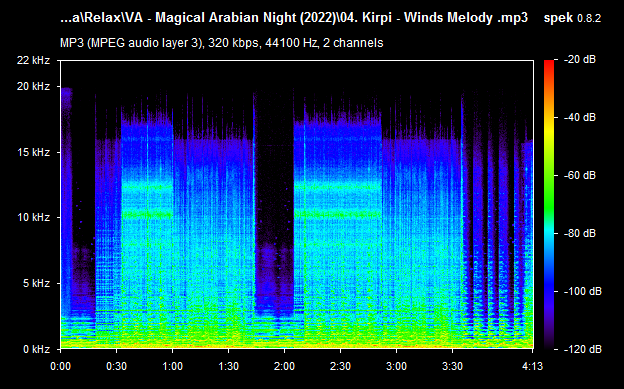
Task: Click the green band at 10 kHz near 0:45
Action: click(x=147, y=215)
